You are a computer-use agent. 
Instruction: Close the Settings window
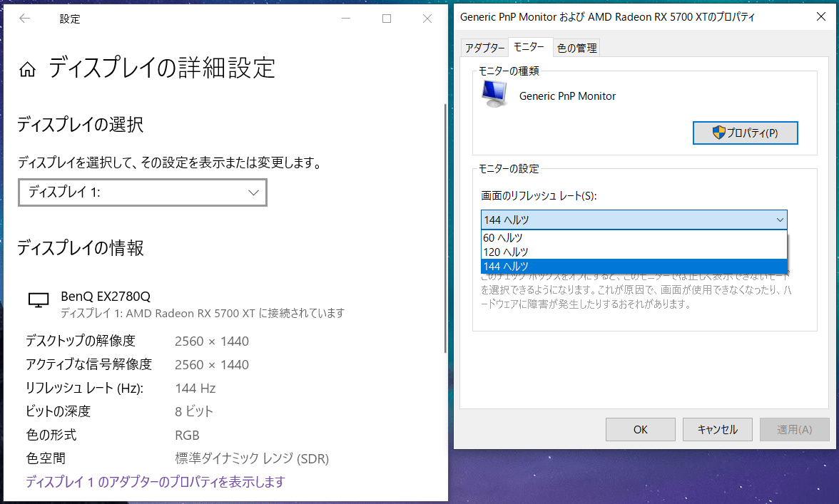(x=427, y=19)
